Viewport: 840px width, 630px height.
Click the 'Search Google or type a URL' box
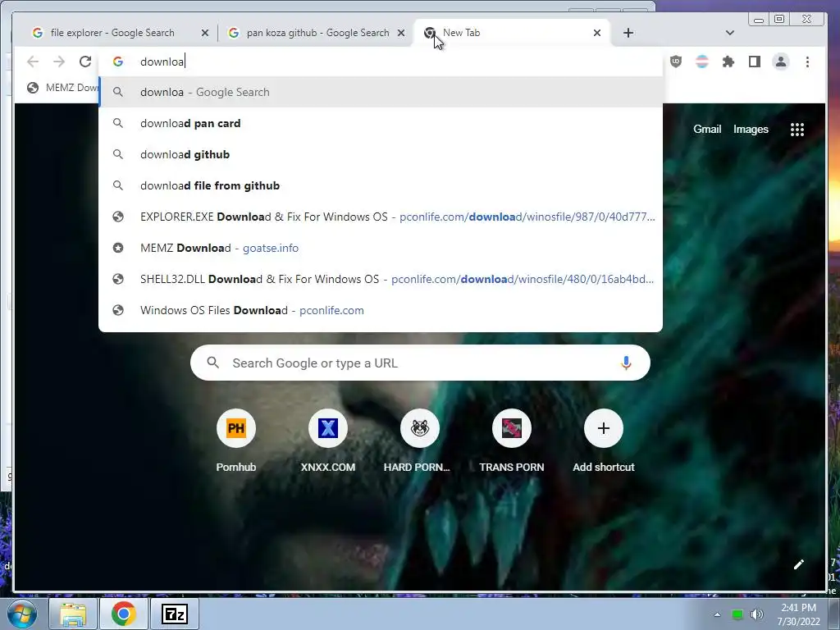coord(420,363)
